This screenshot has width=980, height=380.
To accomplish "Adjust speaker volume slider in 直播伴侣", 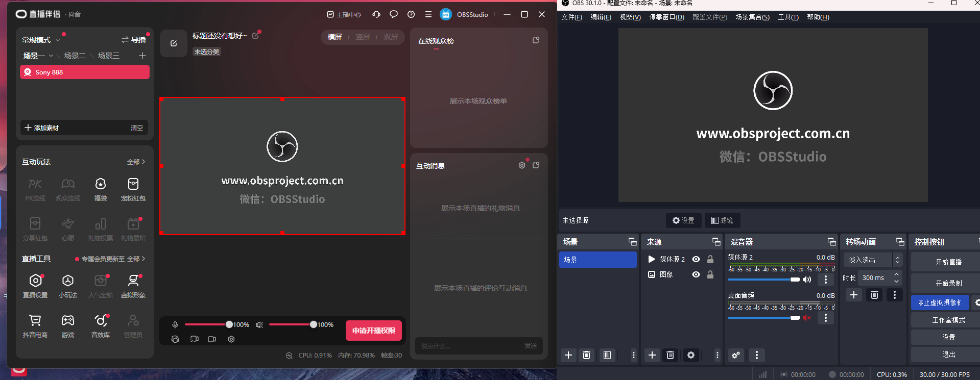I will pyautogui.click(x=292, y=324).
